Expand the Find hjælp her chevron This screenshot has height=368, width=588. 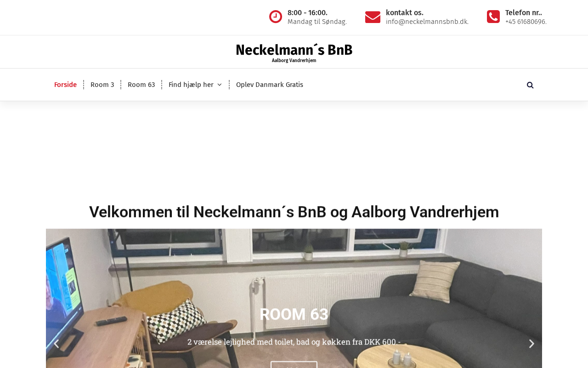point(219,85)
